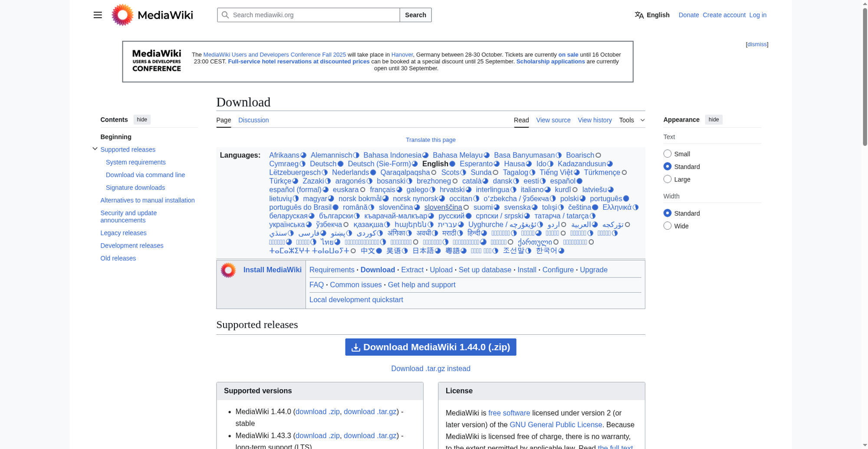Open the hamburger main menu icon
The image size is (868, 449).
98,15
